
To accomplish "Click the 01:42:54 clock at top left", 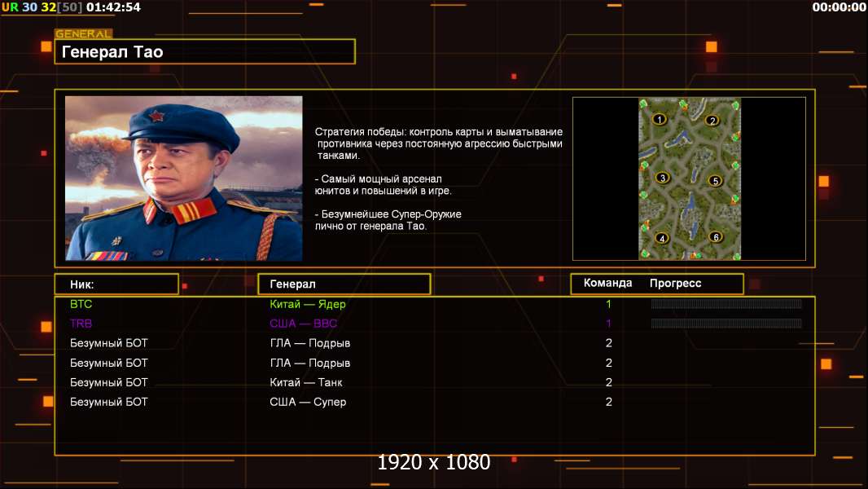I will pos(113,7).
